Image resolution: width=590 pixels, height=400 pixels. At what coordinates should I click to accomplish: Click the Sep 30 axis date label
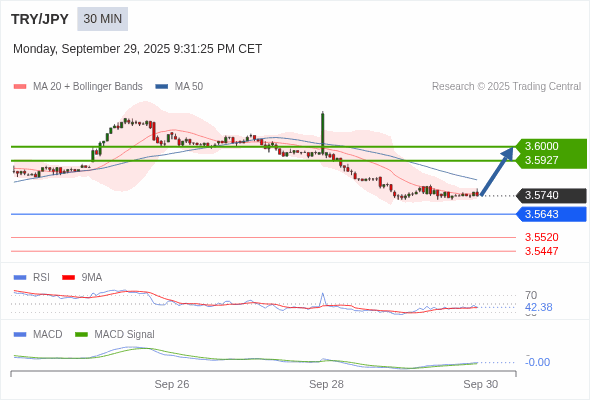(x=481, y=384)
